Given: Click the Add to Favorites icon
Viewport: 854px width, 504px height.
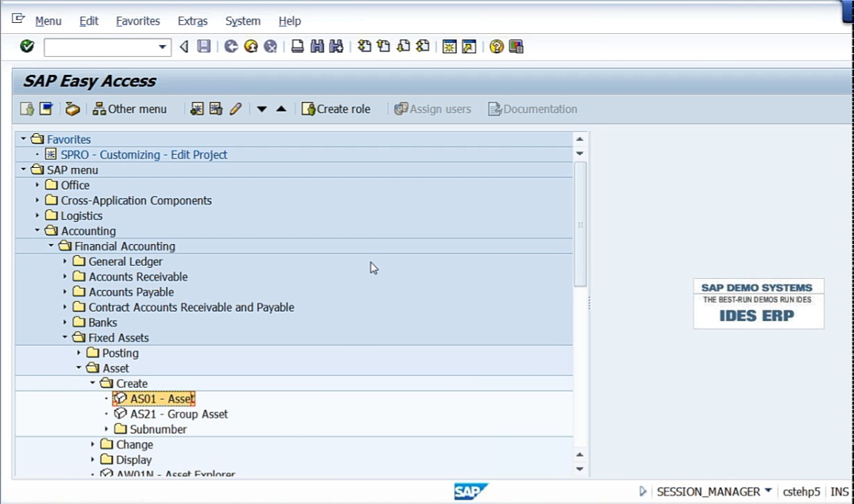Looking at the screenshot, I should point(196,109).
